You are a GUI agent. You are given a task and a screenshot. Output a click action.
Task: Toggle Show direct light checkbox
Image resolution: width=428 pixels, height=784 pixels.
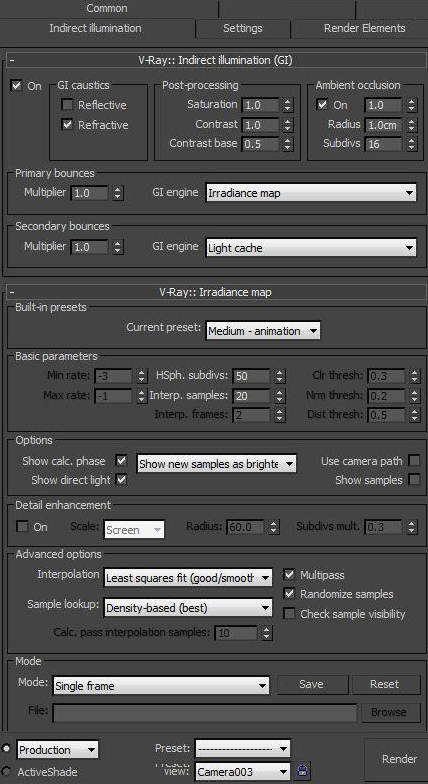coord(121,480)
